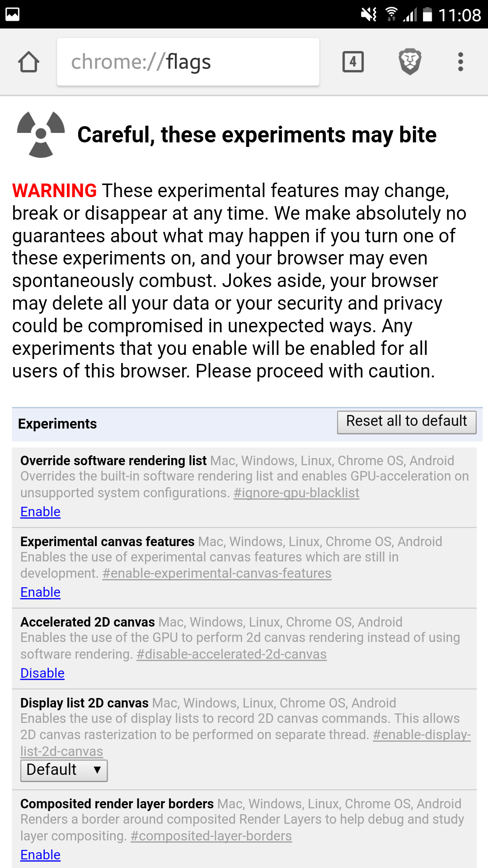Tap the battery icon in the status bar
This screenshot has height=868, width=488.
tap(427, 14)
